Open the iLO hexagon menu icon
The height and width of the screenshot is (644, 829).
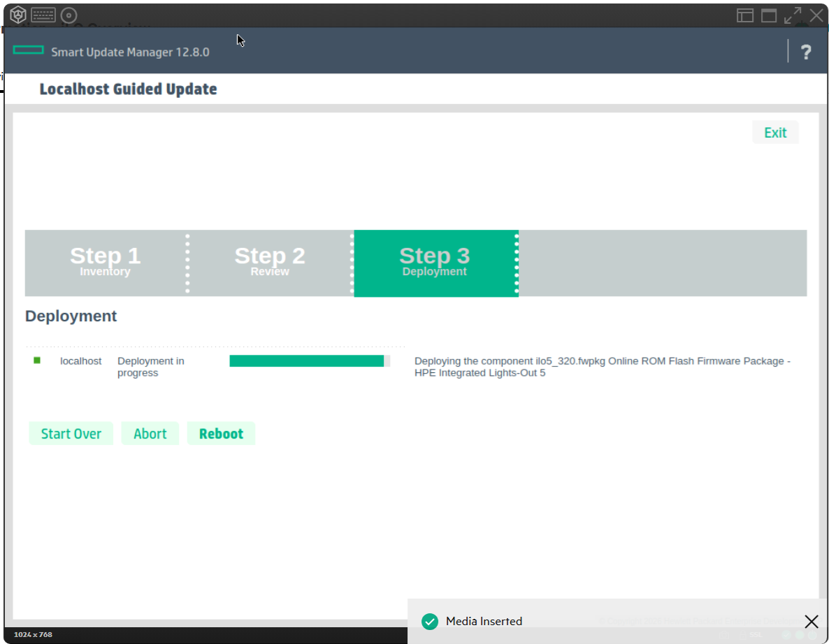coord(18,15)
